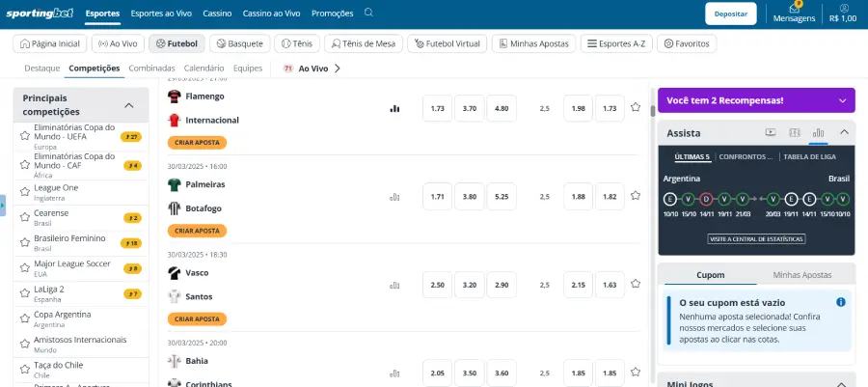Click Criar Aposta for Flamengo vs Internacional

[197, 142]
